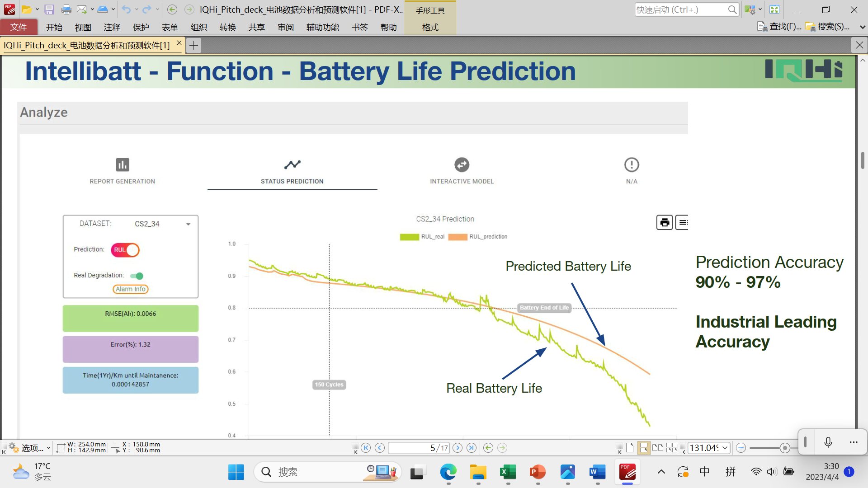The width and height of the screenshot is (868, 488).
Task: Click the Print icon in quick toolbar
Action: pyautogui.click(x=66, y=9)
